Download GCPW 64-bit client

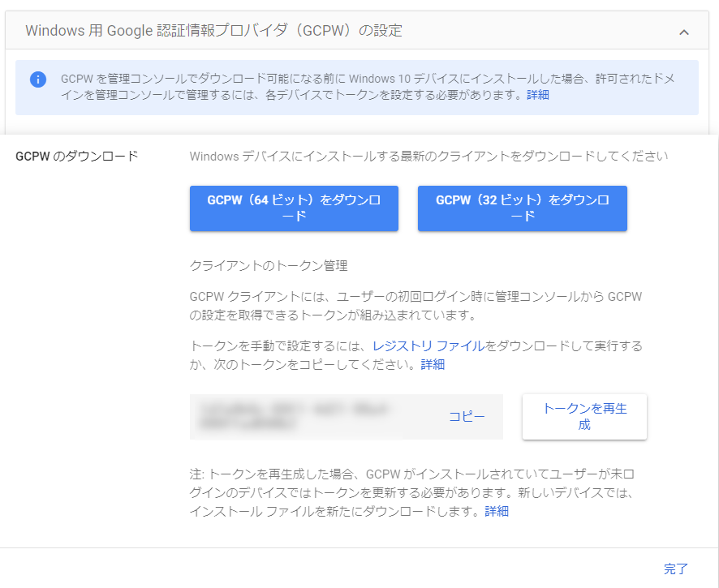point(294,208)
